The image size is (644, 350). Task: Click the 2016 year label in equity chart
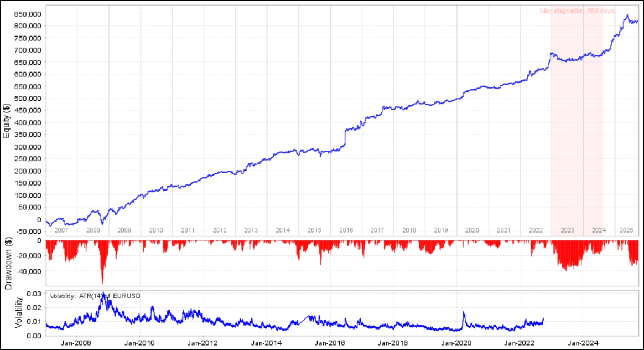click(x=346, y=230)
